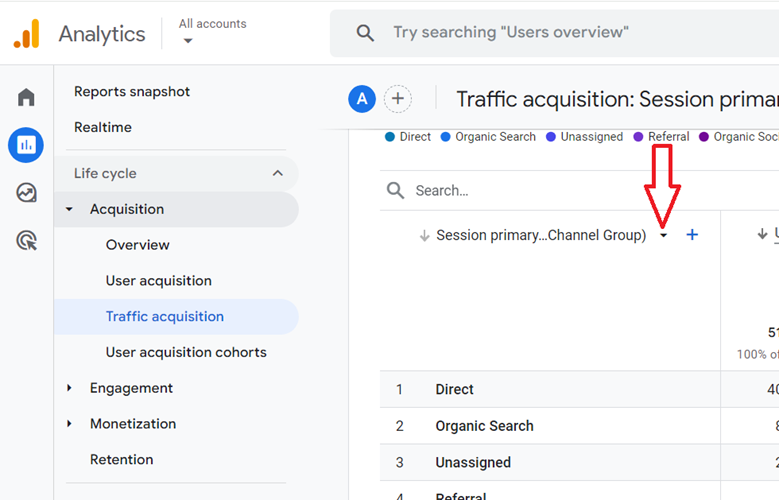Click the 'Try searching Users overview' search field
Screen dimensions: 779x500
point(554,33)
